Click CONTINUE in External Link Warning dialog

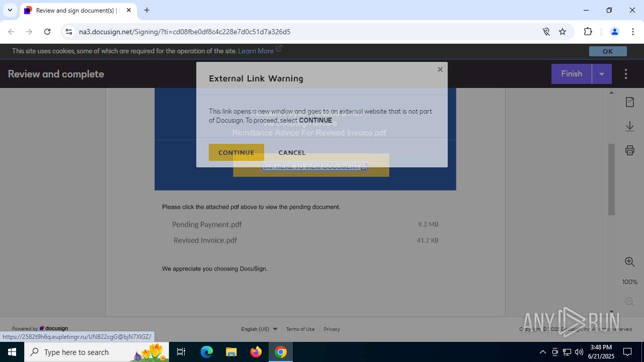(x=236, y=152)
